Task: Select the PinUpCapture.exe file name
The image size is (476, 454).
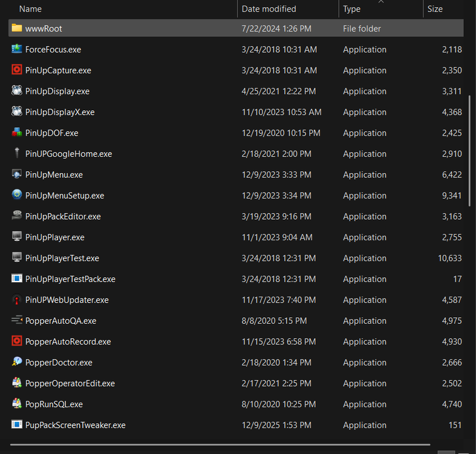Action: pyautogui.click(x=58, y=70)
